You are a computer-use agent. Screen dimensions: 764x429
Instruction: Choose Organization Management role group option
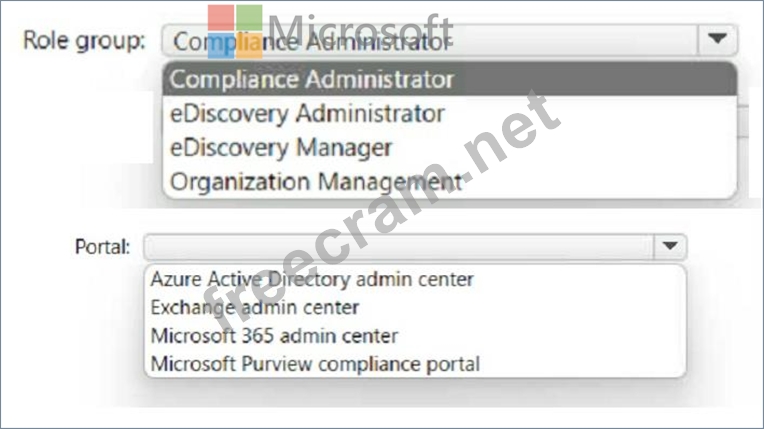point(316,181)
